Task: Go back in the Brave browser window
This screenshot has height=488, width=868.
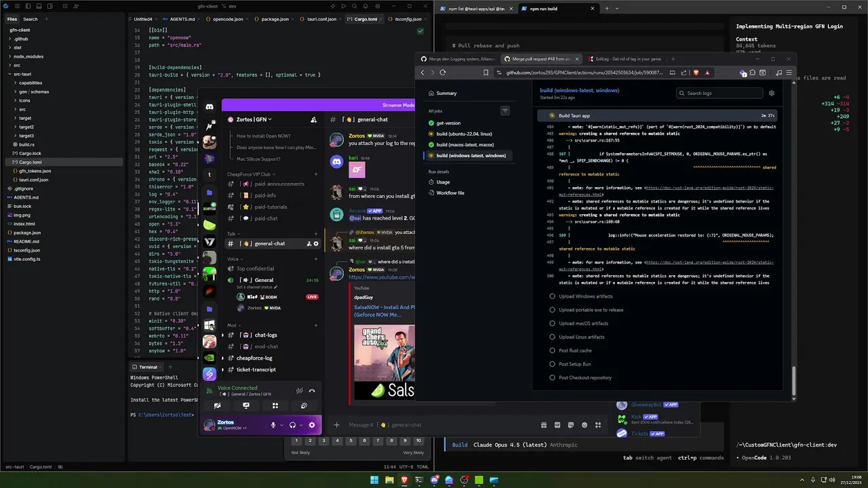Action: tap(422, 73)
